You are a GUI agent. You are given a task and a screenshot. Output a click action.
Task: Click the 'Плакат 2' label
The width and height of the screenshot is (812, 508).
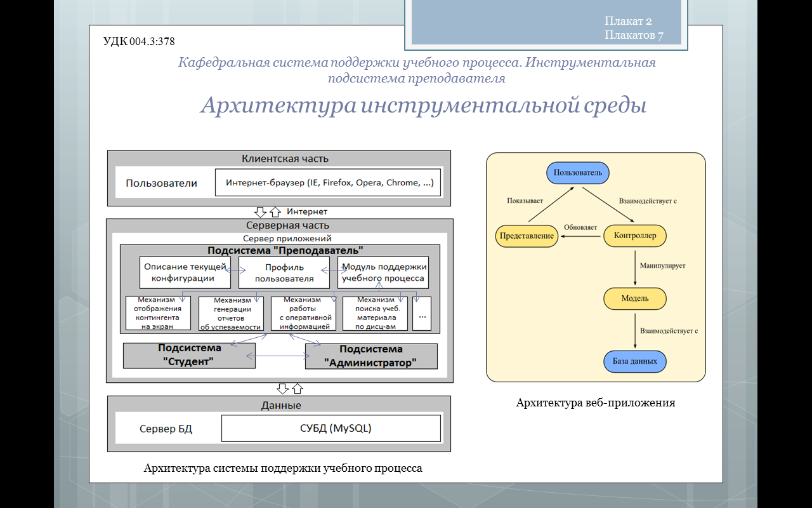point(628,21)
